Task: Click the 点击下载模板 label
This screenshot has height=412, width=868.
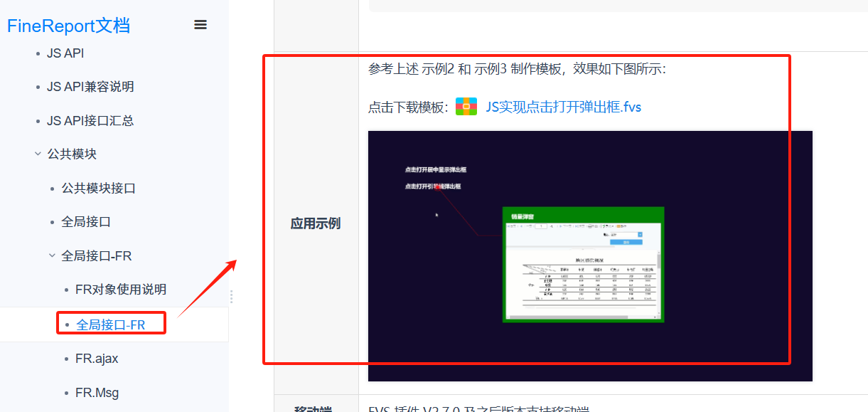Action: (408, 107)
